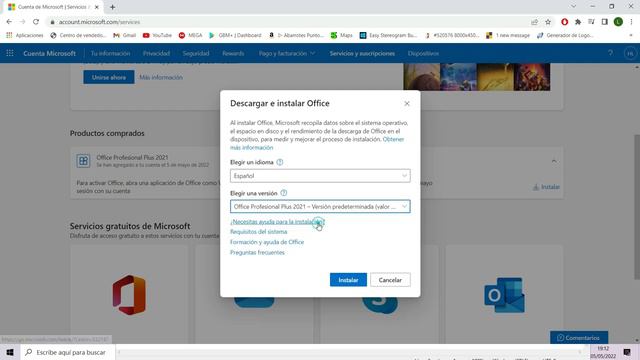
Task: Open the GBM+ | Dashboard bookmark
Action: click(235, 36)
